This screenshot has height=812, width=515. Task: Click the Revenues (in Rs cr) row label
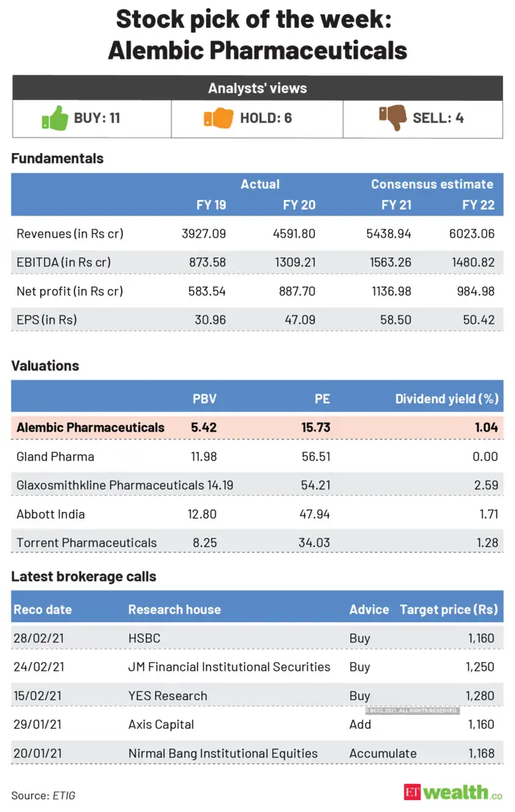pyautogui.click(x=70, y=234)
